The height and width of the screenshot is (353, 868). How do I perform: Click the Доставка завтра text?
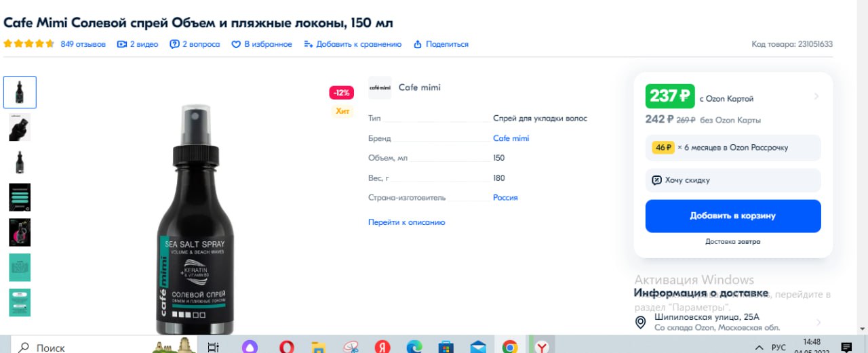(x=733, y=241)
